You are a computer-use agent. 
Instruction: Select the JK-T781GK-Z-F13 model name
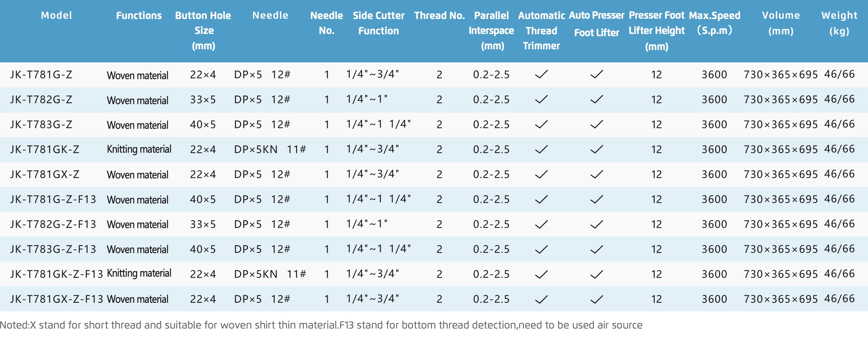56,274
